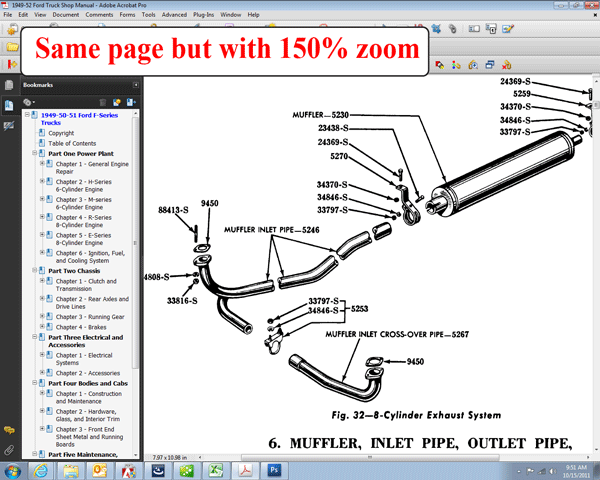The width and height of the screenshot is (600, 480).
Task: Click the red arrow icon in third toolbar
Action: tap(12, 64)
